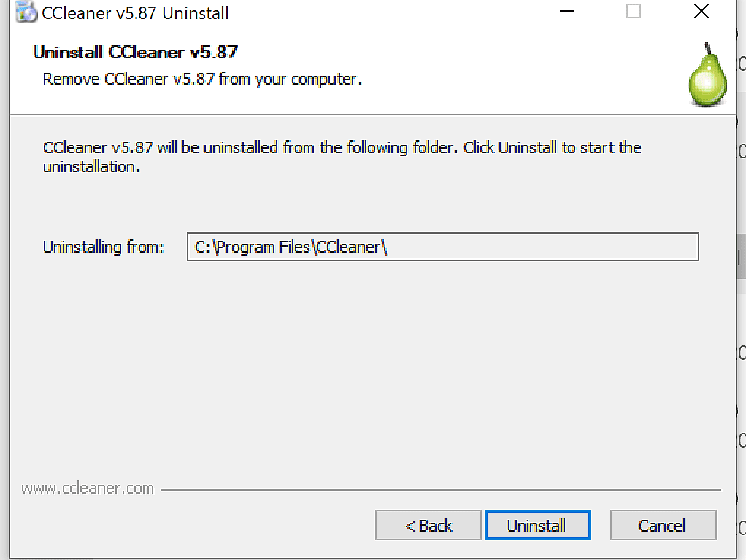Screen dimensions: 746x560
Task: Click the Uninstall button to start removal
Action: pyautogui.click(x=537, y=525)
